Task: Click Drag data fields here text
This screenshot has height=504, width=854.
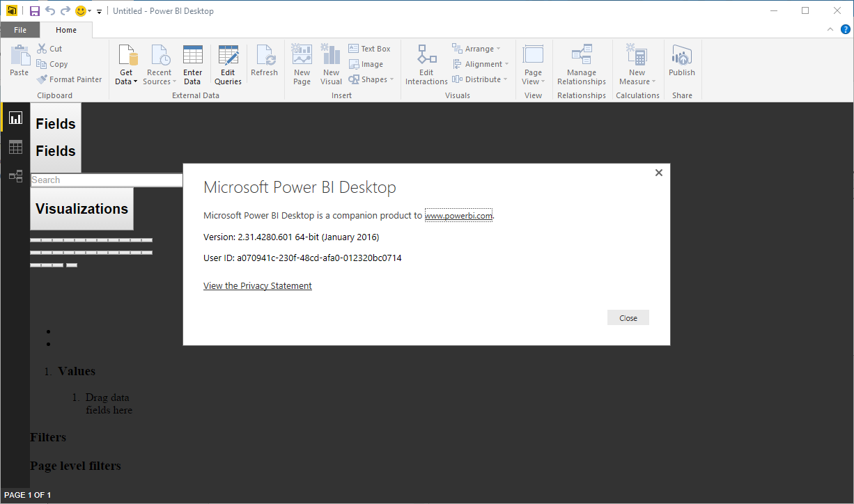Action: (x=109, y=404)
